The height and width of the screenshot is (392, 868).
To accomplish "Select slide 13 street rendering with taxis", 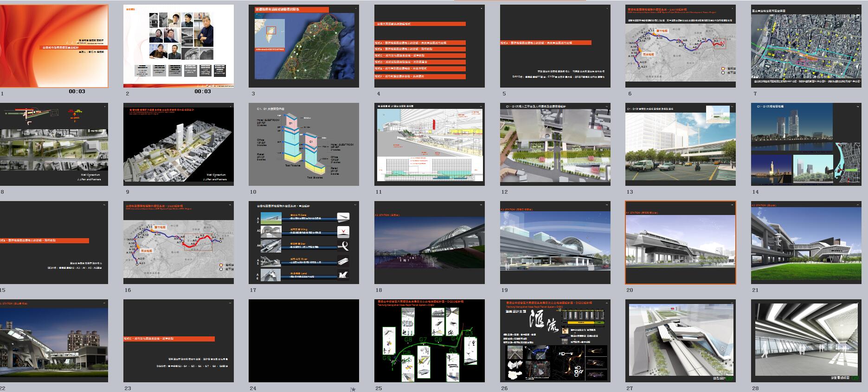I will [x=681, y=144].
